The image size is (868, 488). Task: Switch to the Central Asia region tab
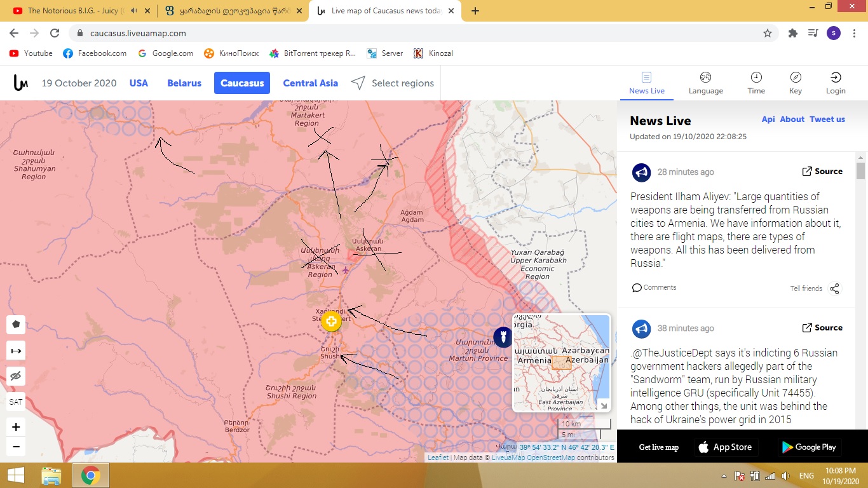point(310,83)
